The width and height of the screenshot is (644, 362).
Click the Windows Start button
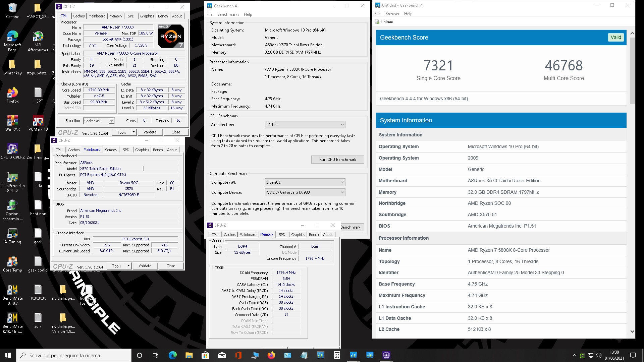click(x=8, y=355)
